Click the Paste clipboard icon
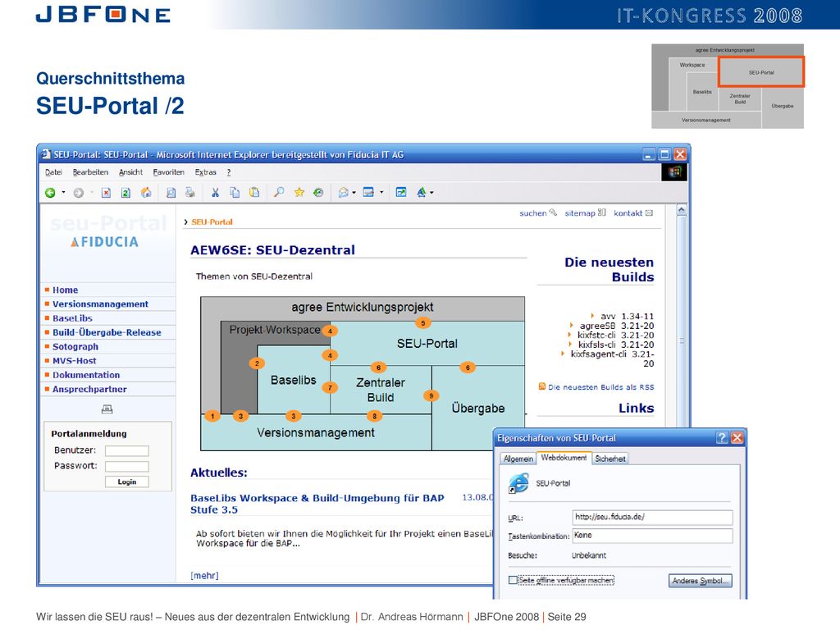Image resolution: width=840 pixels, height=630 pixels. tap(254, 192)
